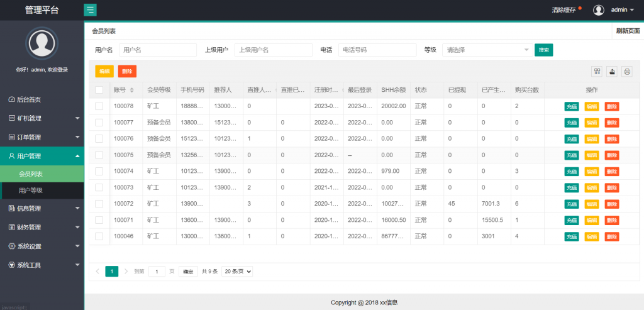644x310 pixels.
Task: Select checkbox for account 100077
Action: pyautogui.click(x=99, y=123)
